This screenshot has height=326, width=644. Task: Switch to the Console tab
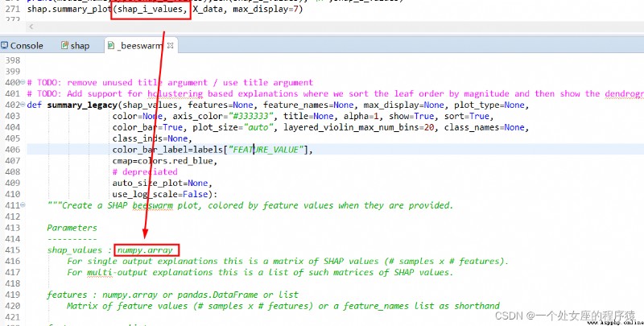point(23,46)
